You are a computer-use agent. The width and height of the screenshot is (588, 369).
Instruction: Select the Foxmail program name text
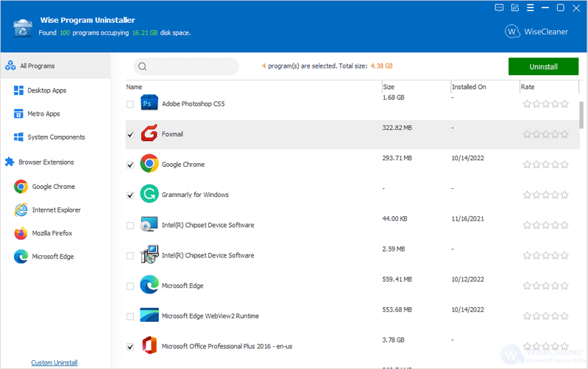click(172, 134)
